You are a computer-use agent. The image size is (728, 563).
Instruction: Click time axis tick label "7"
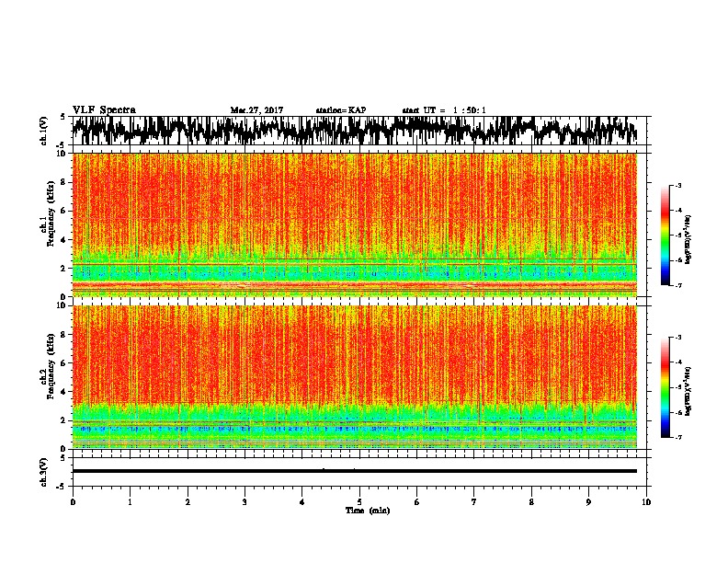(x=474, y=502)
